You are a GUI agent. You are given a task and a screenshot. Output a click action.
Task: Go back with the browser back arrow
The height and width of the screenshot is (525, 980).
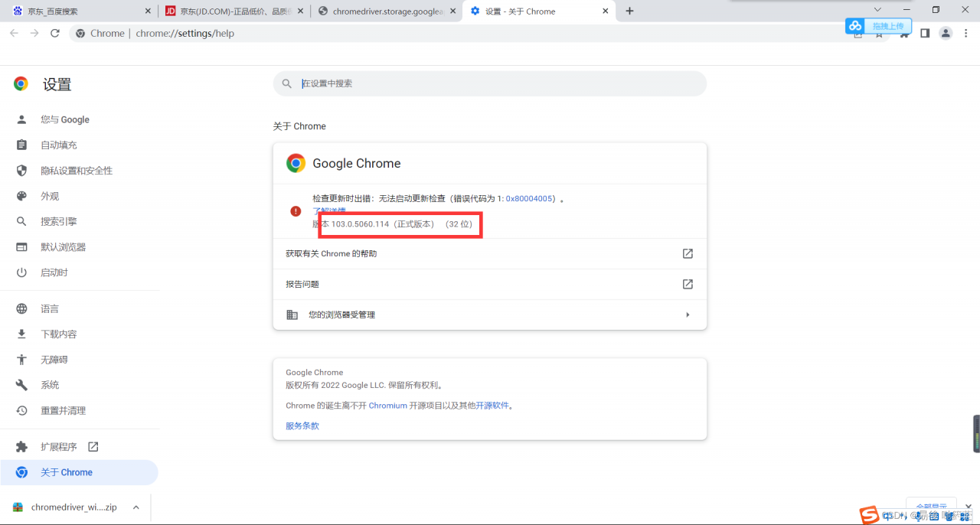[14, 33]
